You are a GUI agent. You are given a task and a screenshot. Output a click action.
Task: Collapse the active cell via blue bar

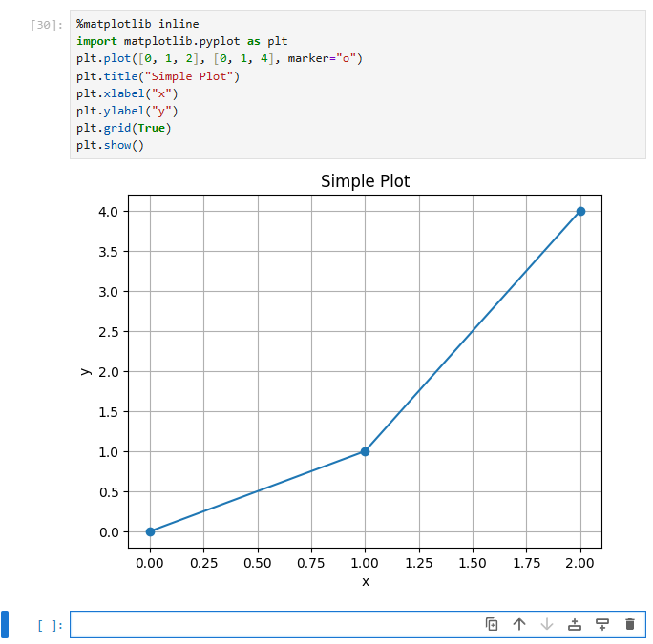(5, 624)
